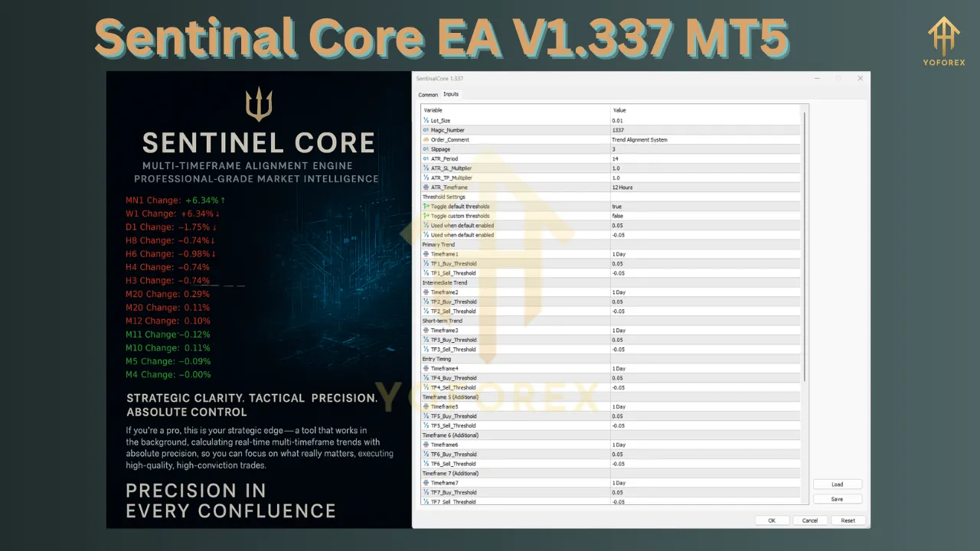Select the 'Intermediate Trend' section row
The height and width of the screenshot is (551, 980).
point(611,282)
